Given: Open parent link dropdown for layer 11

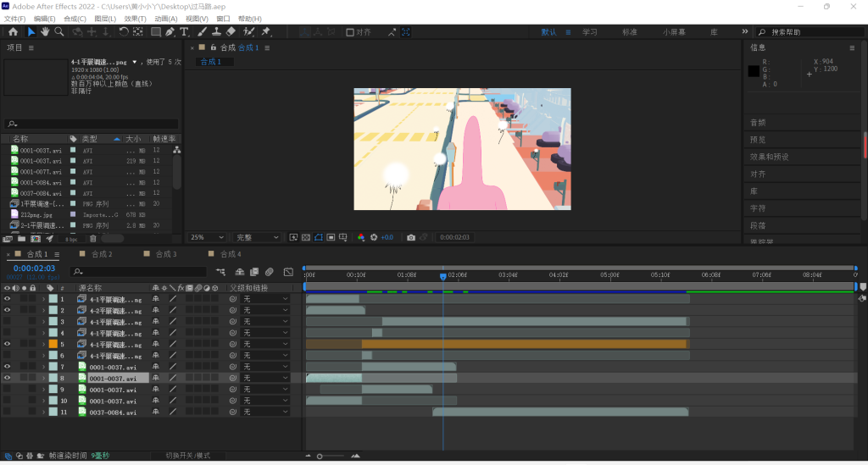Looking at the screenshot, I should [x=266, y=412].
